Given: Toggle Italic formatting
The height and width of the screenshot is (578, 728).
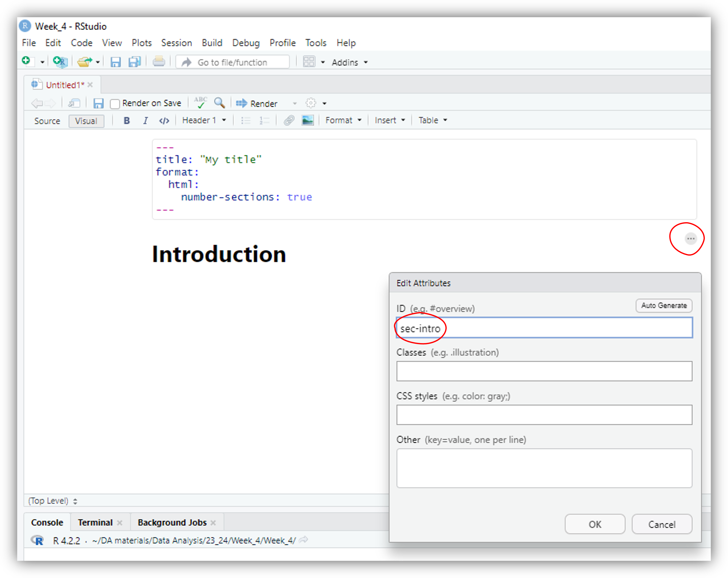Looking at the screenshot, I should pos(146,120).
